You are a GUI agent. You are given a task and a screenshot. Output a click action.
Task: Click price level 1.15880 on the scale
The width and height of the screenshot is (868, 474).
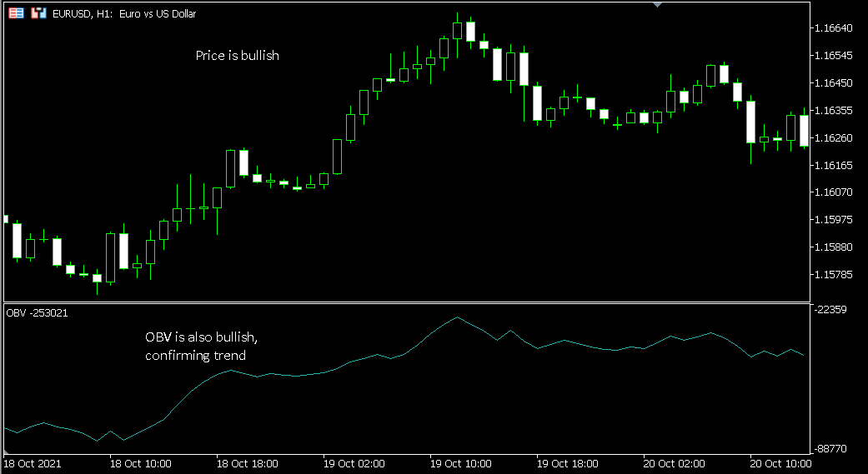point(835,247)
